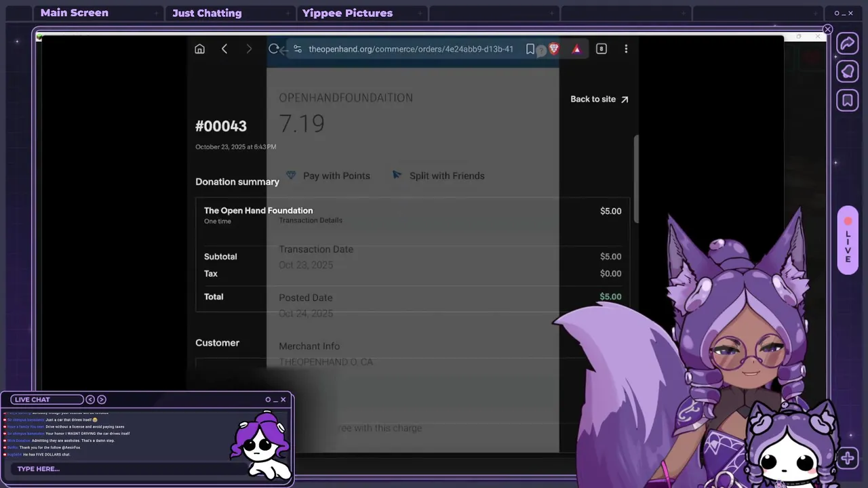Click Split with Friends option
The image size is (868, 488).
(x=439, y=176)
